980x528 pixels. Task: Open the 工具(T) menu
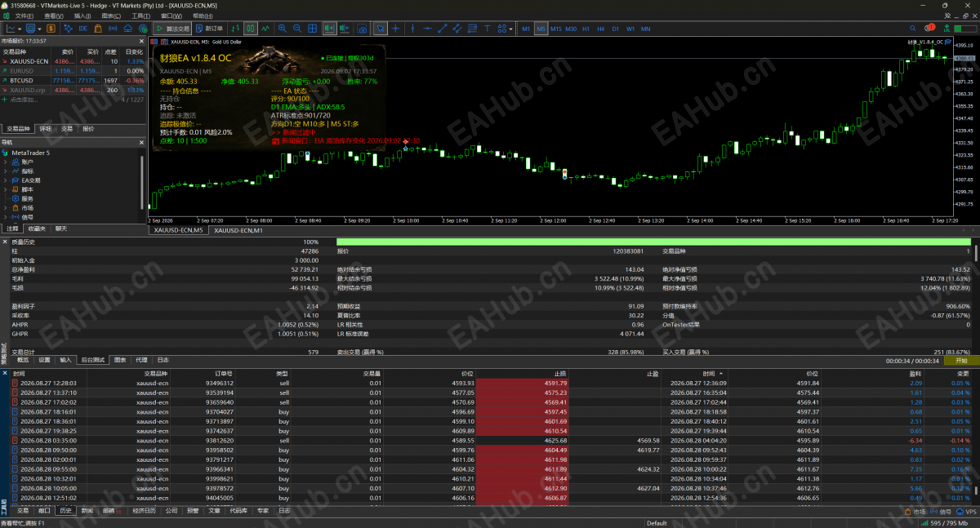coord(141,16)
